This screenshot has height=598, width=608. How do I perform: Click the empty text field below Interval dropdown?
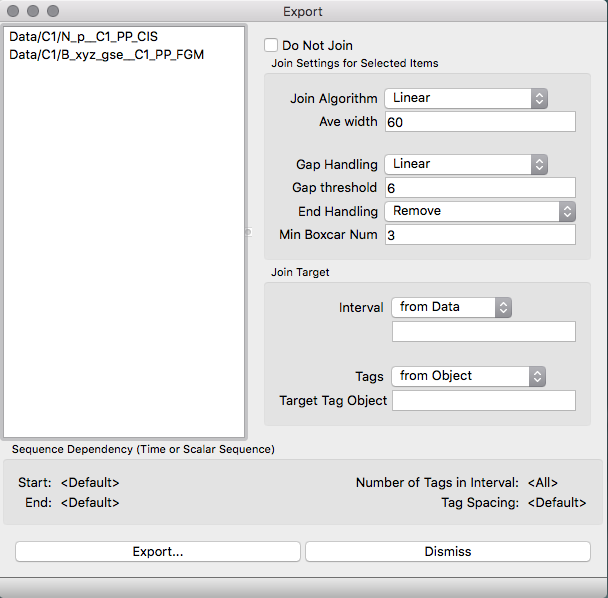click(x=483, y=332)
